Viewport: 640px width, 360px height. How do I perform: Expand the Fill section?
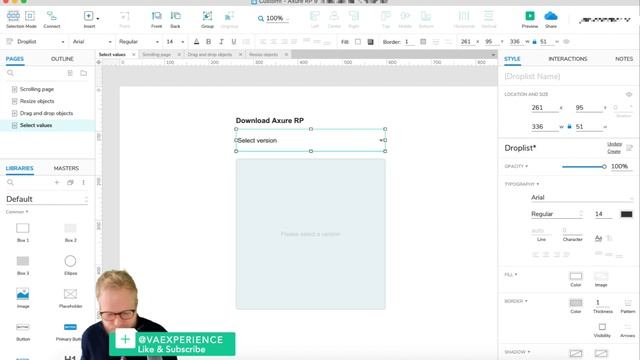(x=511, y=275)
